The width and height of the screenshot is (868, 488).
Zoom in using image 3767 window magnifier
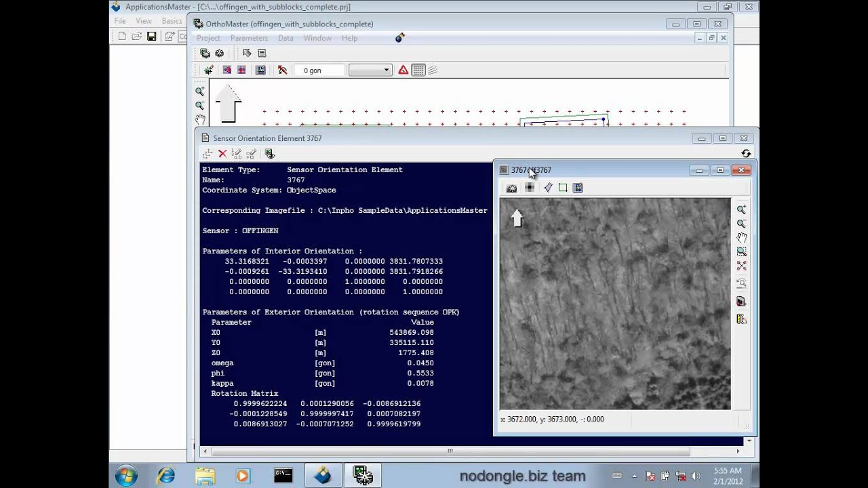741,209
